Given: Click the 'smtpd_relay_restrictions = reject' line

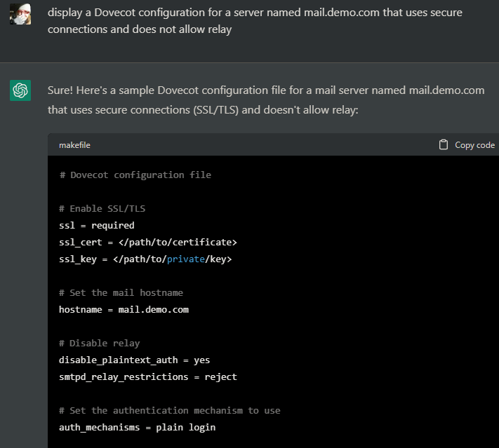Looking at the screenshot, I should coord(148,376).
